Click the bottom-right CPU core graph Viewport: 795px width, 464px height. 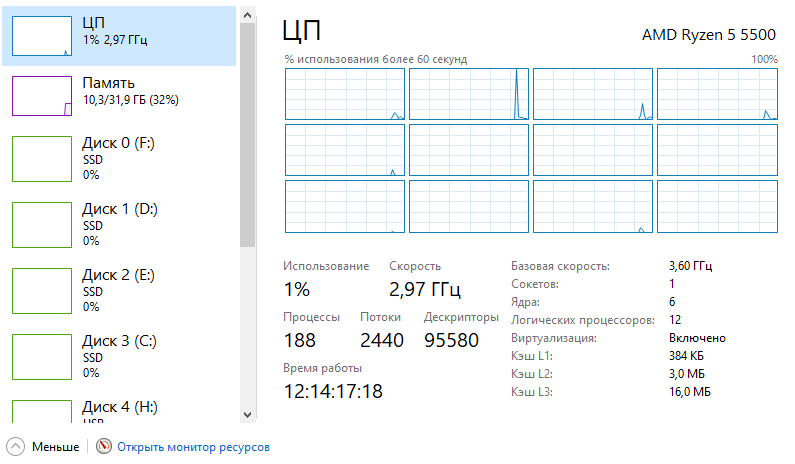pos(716,207)
